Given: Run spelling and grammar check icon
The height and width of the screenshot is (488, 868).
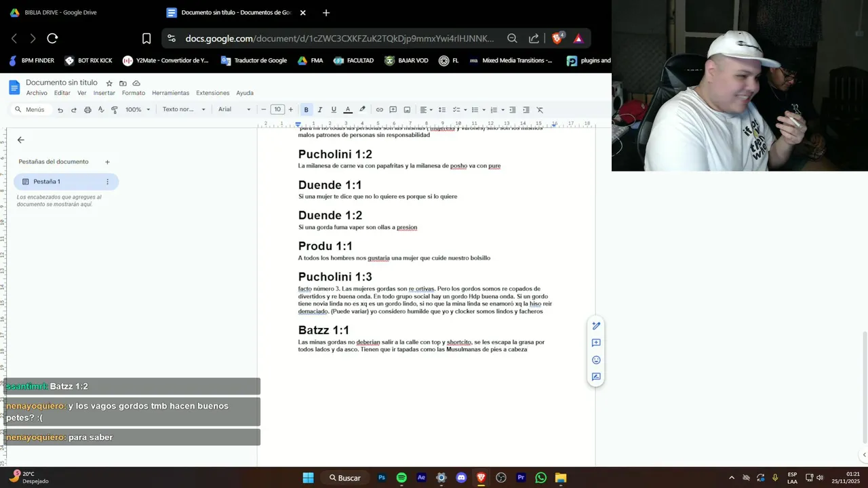Looking at the screenshot, I should (101, 110).
